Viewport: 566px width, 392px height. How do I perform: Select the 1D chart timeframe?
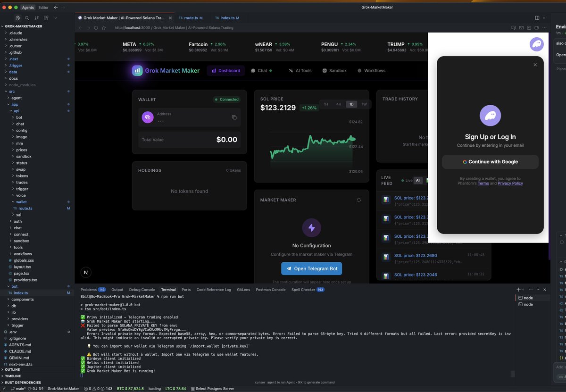click(351, 104)
